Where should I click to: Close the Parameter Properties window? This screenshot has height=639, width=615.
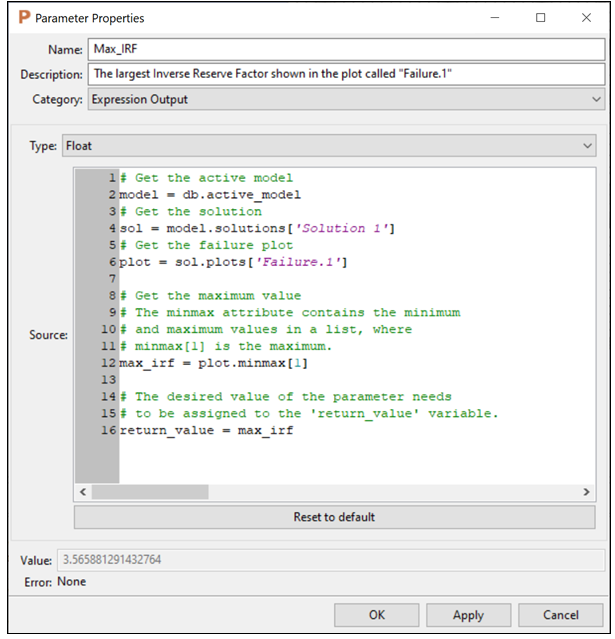586,18
